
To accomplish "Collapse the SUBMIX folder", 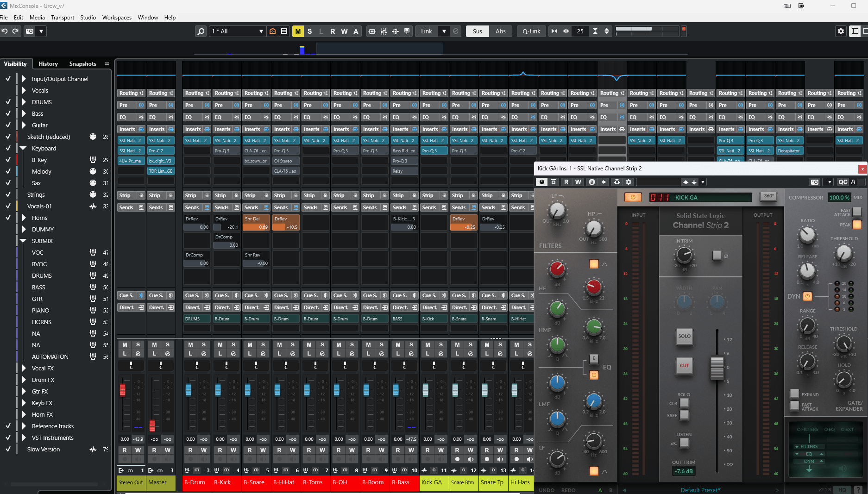I will point(23,241).
